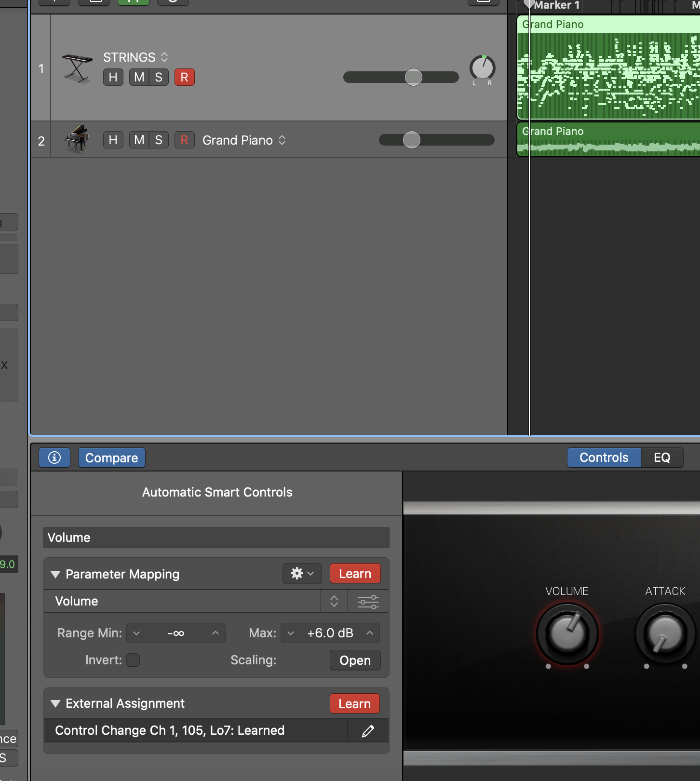The width and height of the screenshot is (700, 781).
Task: Switch to the EQ tab
Action: 662,458
